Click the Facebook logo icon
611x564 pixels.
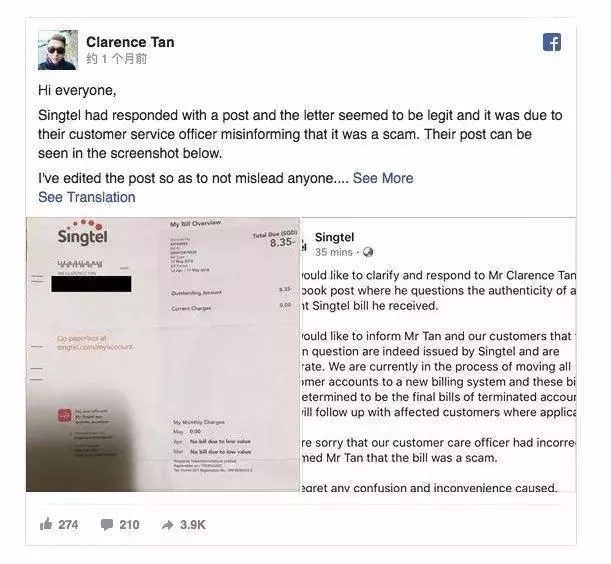coord(552,42)
